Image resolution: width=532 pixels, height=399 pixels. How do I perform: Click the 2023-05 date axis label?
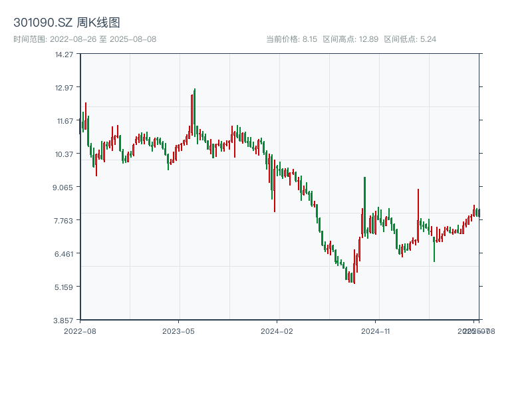pos(178,331)
